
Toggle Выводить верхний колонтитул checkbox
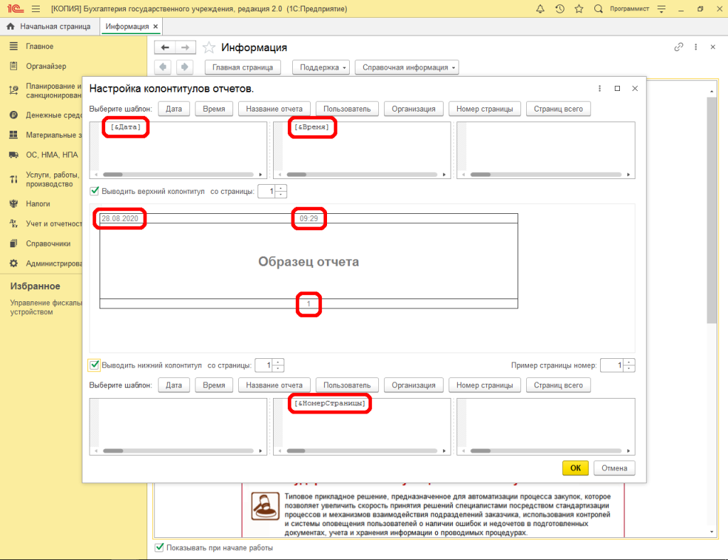95,191
